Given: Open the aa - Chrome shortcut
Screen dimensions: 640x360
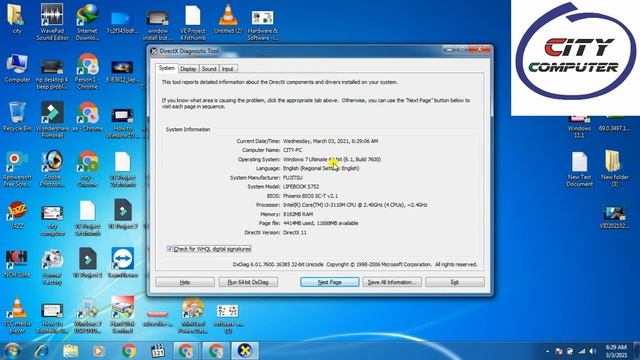Looking at the screenshot, I should coord(87,116).
